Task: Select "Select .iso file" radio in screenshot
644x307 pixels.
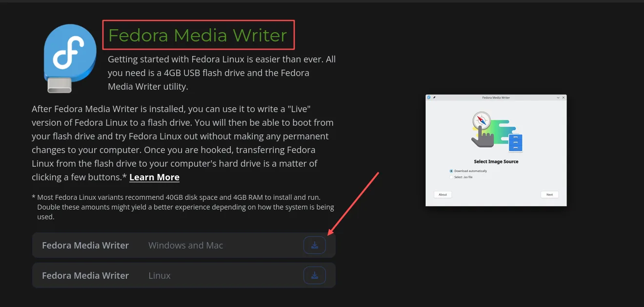Action: 451,177
